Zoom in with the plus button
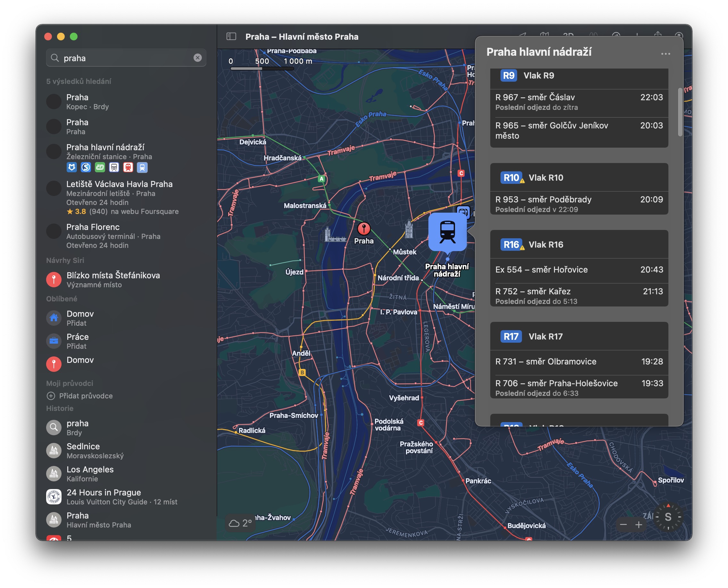728x588 pixels. (639, 525)
